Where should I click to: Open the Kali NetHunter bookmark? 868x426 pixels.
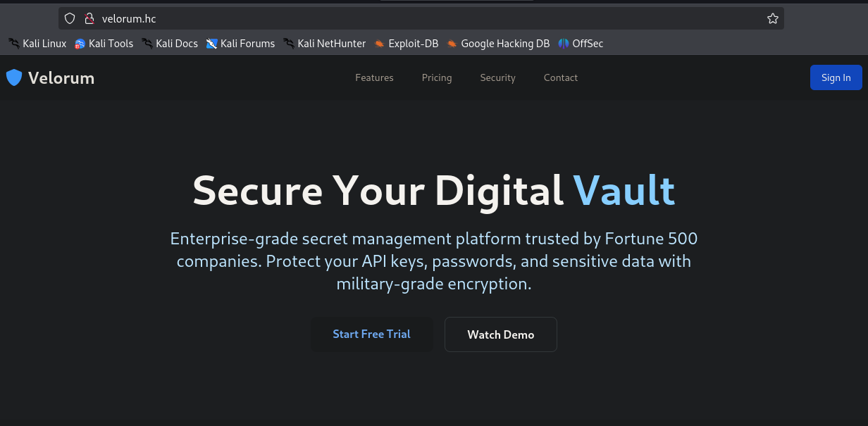click(x=325, y=44)
